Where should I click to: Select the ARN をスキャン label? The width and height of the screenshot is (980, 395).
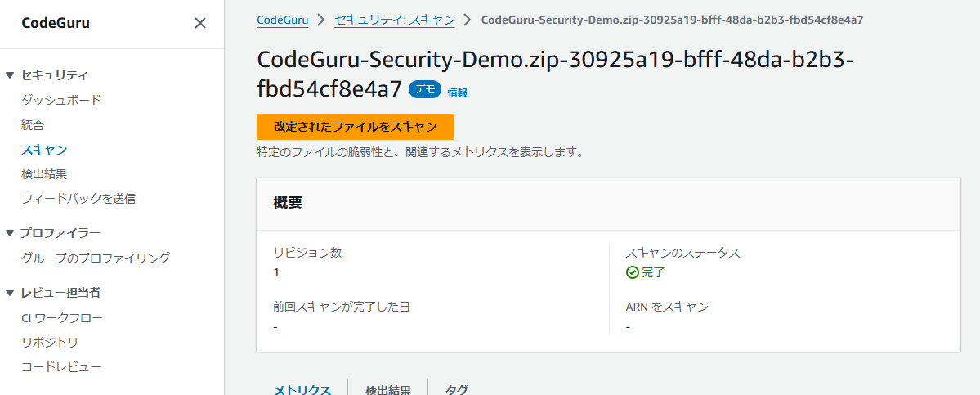pyautogui.click(x=667, y=306)
